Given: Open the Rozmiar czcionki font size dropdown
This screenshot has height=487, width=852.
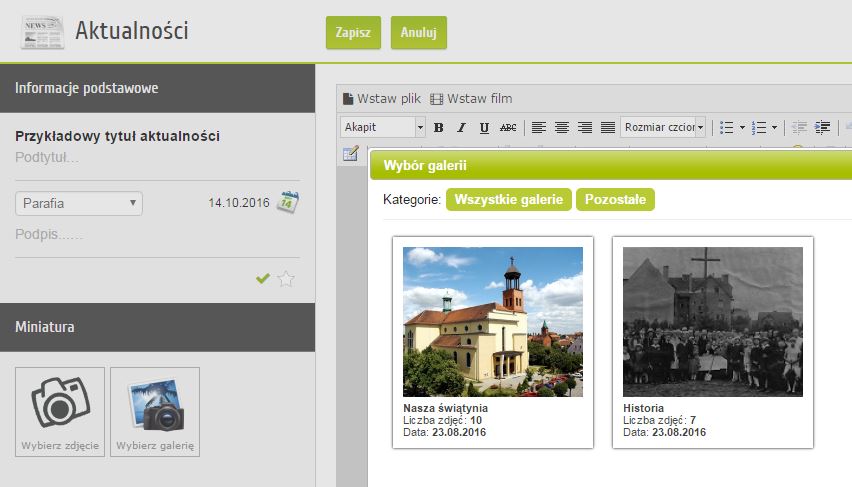Looking at the screenshot, I should tap(663, 127).
